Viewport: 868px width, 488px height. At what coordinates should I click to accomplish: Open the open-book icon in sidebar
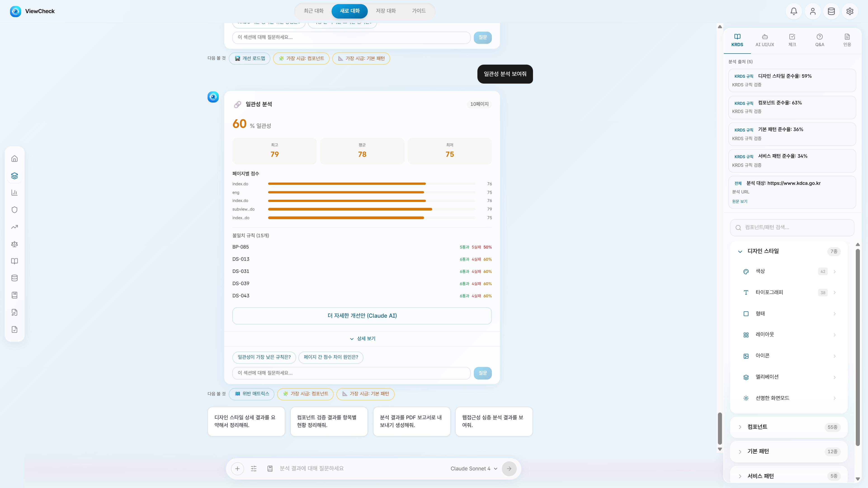(x=14, y=261)
